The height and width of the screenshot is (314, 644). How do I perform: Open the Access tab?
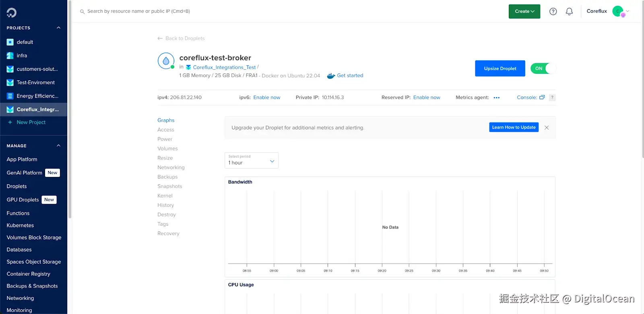pyautogui.click(x=166, y=130)
